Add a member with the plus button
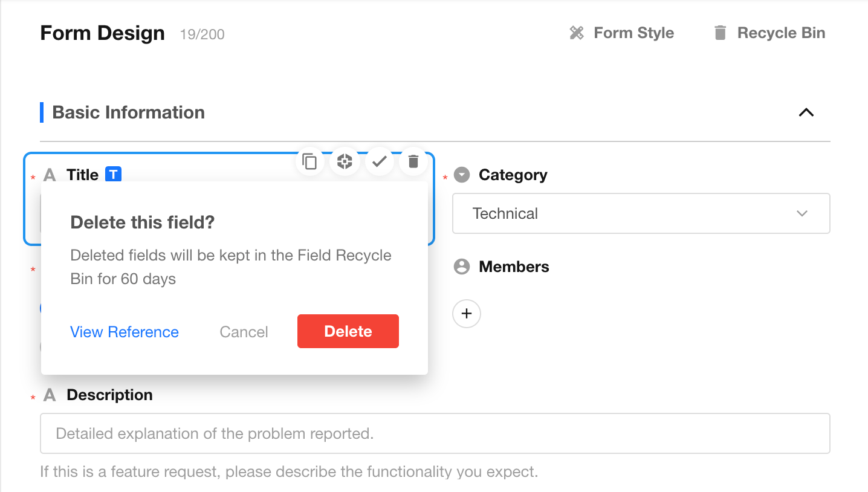Screen dimensions: 868x492 click(x=467, y=314)
